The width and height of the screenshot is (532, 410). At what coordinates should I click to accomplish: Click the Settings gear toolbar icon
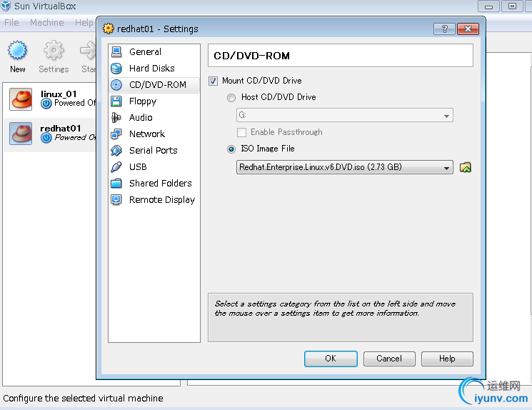[x=54, y=50]
